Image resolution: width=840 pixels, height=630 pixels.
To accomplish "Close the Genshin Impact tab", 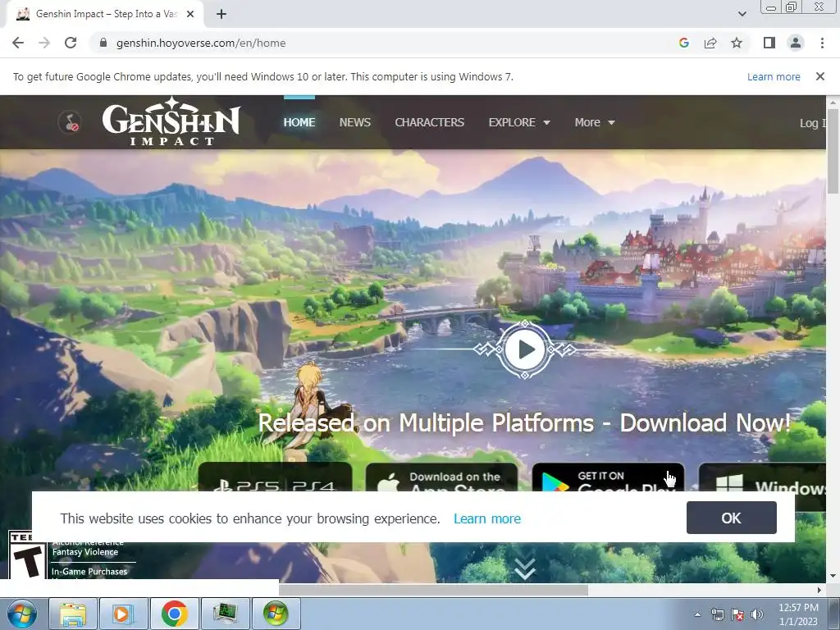I will 190,15.
